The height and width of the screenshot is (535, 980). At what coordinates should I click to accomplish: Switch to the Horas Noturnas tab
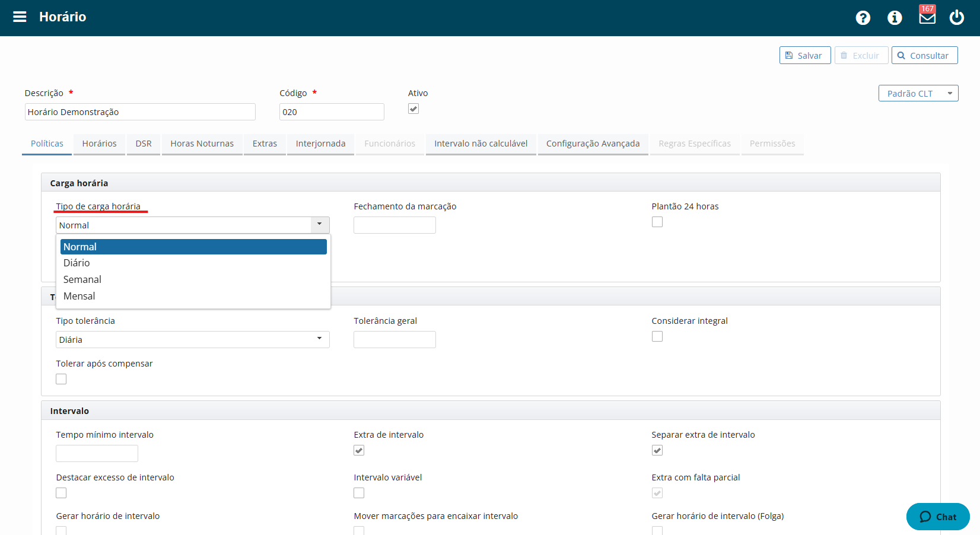[x=202, y=144]
